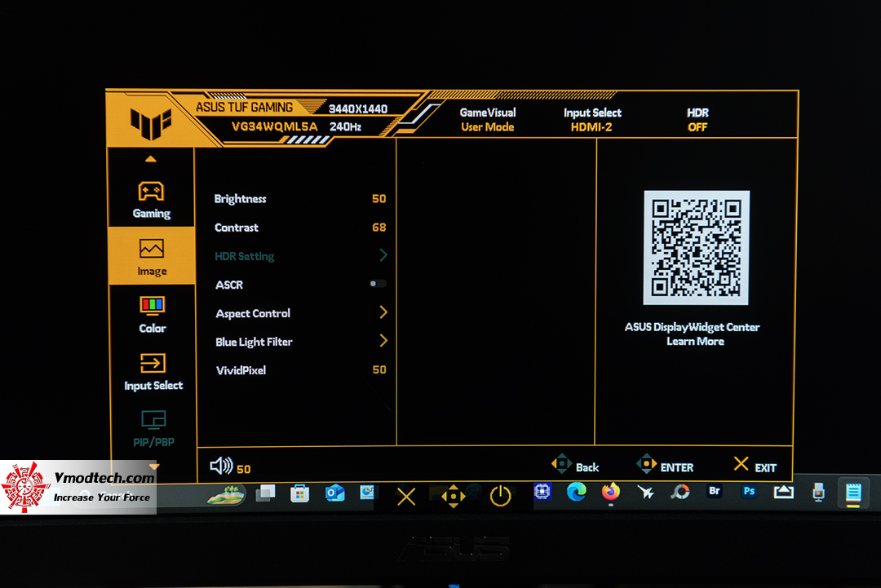Click the blue chip icon left of Edge

pyautogui.click(x=542, y=492)
